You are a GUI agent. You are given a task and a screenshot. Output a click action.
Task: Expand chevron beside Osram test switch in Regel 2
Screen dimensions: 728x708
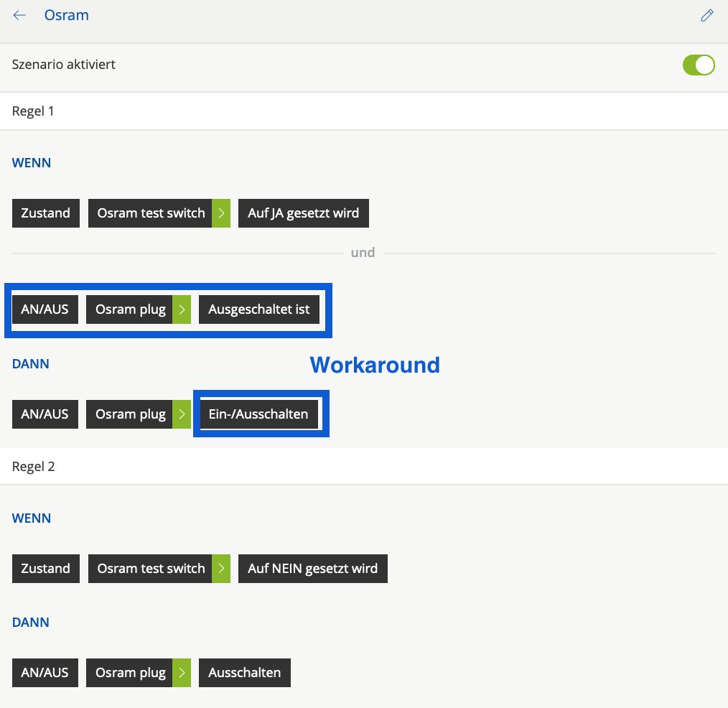(221, 569)
